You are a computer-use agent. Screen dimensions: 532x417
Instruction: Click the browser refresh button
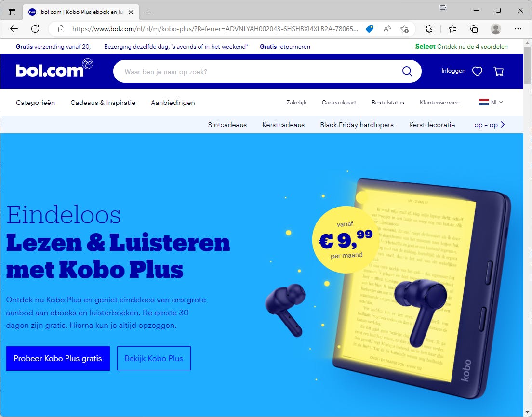click(35, 29)
